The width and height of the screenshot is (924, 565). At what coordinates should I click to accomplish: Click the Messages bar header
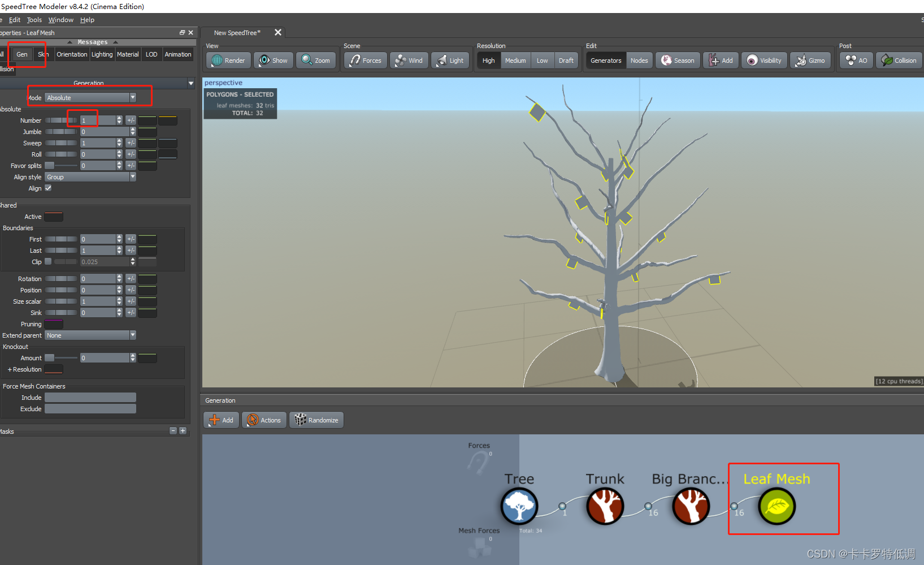coord(93,42)
